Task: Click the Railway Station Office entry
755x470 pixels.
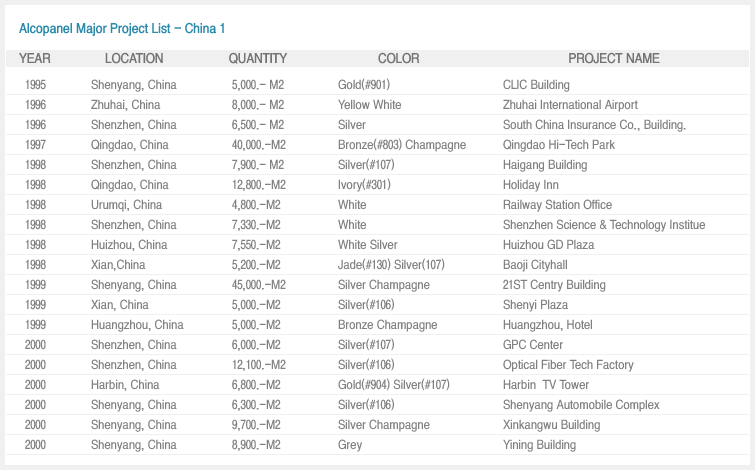Action: point(557,205)
